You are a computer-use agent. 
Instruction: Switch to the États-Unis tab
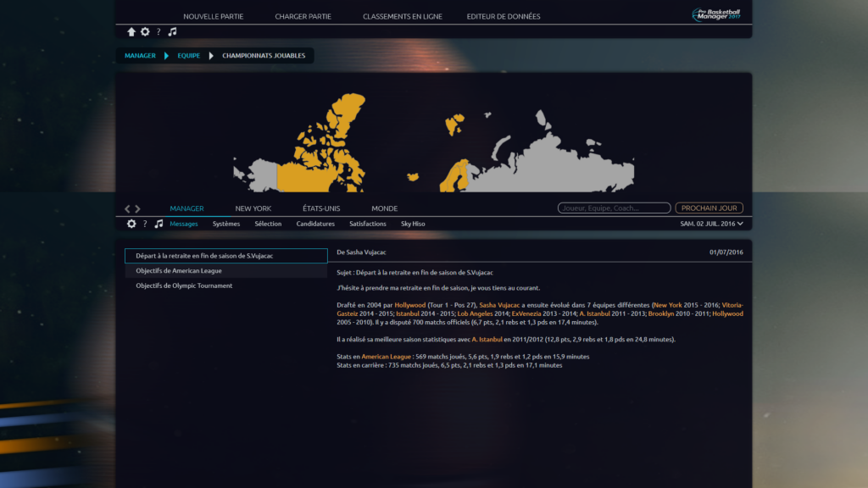[321, 208]
